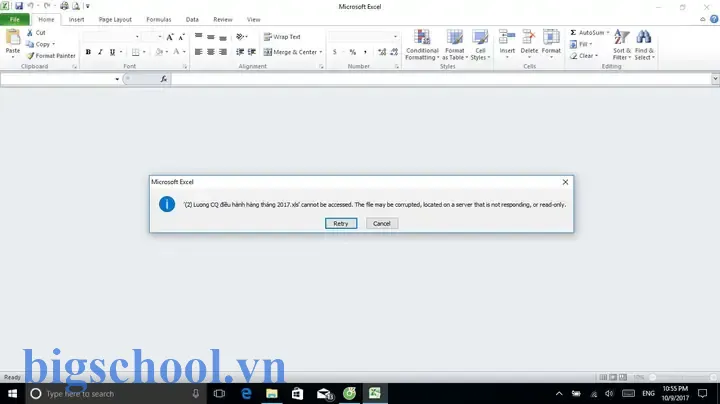Image resolution: width=720 pixels, height=404 pixels.
Task: Click the Decrease Indent icon
Action: [240, 52]
